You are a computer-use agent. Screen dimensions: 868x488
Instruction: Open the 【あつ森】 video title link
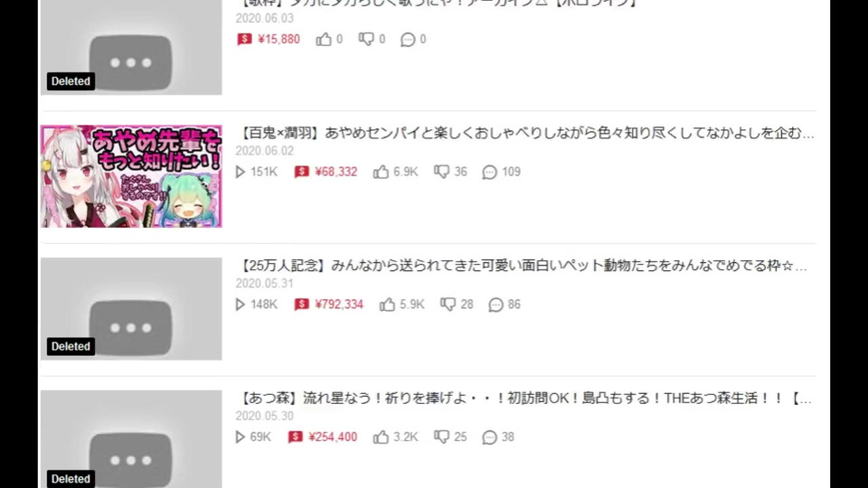click(x=524, y=399)
